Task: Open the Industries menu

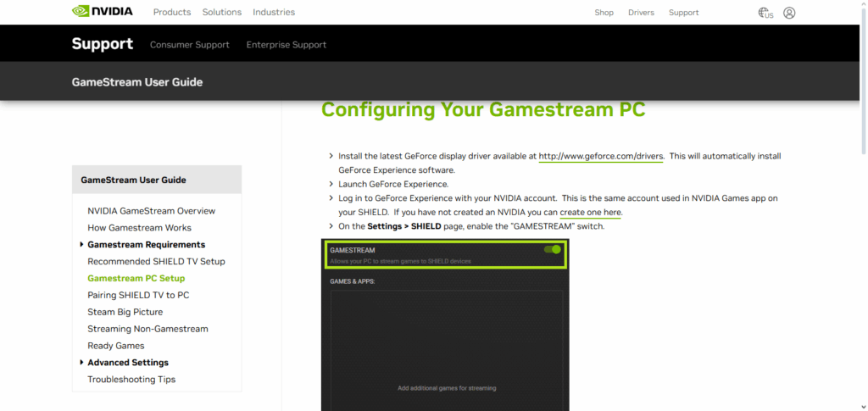Action: pos(274,12)
